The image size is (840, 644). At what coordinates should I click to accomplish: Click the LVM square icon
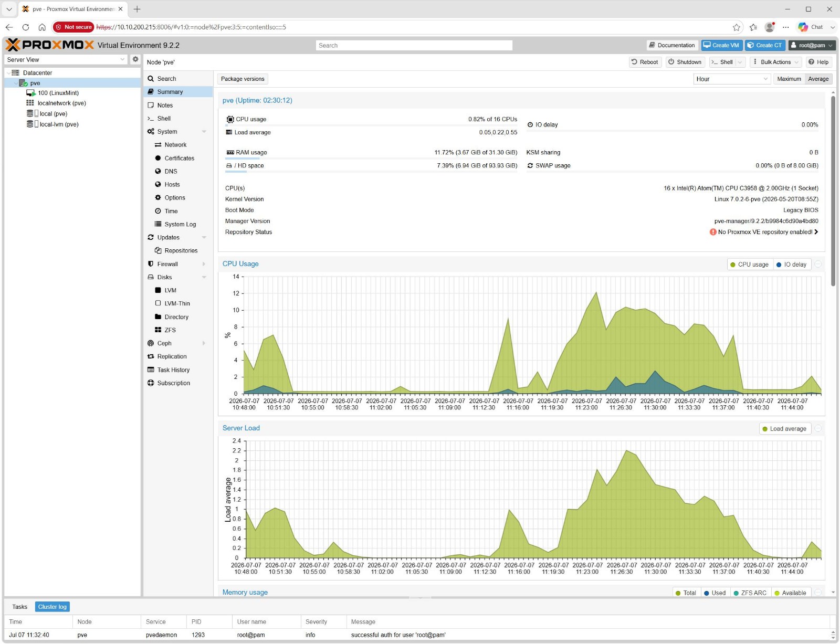point(158,290)
